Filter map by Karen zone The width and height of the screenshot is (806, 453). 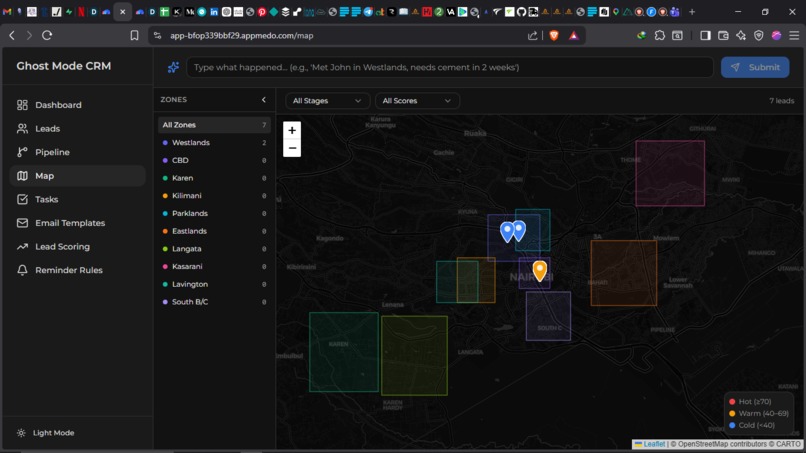[214, 178]
